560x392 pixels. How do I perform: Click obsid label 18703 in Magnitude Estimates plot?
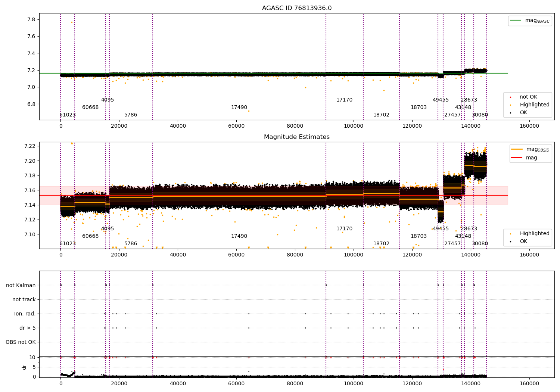(419, 236)
